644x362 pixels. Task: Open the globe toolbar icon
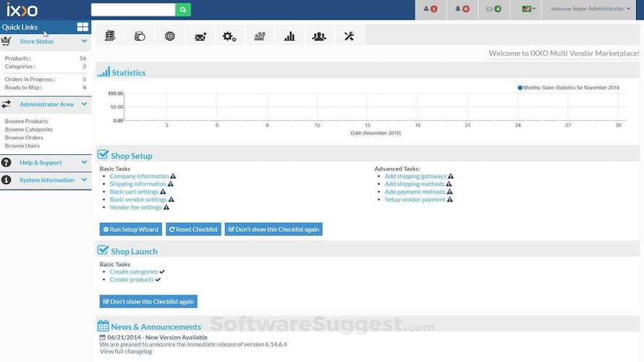click(x=169, y=36)
